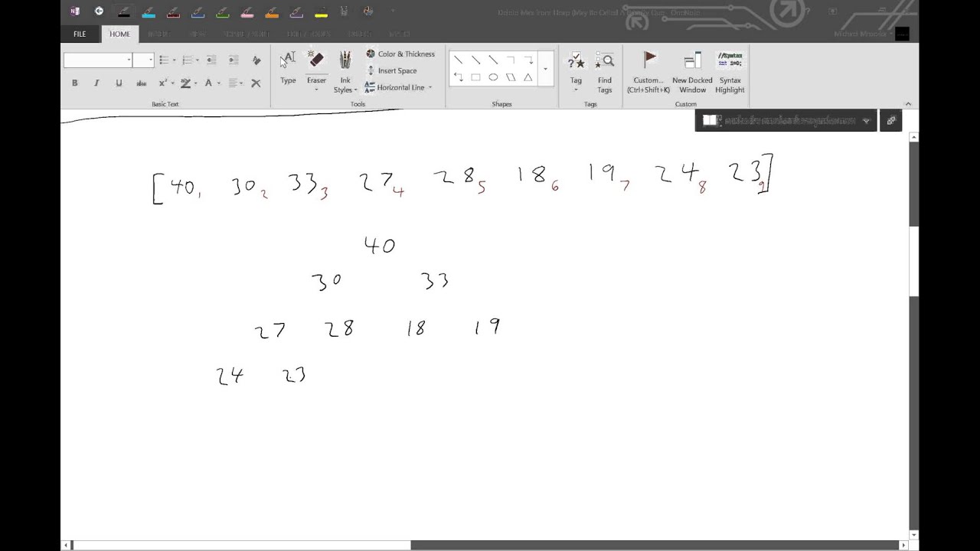Pick the purple pen
The height and width of the screenshot is (551, 980).
[x=296, y=11]
